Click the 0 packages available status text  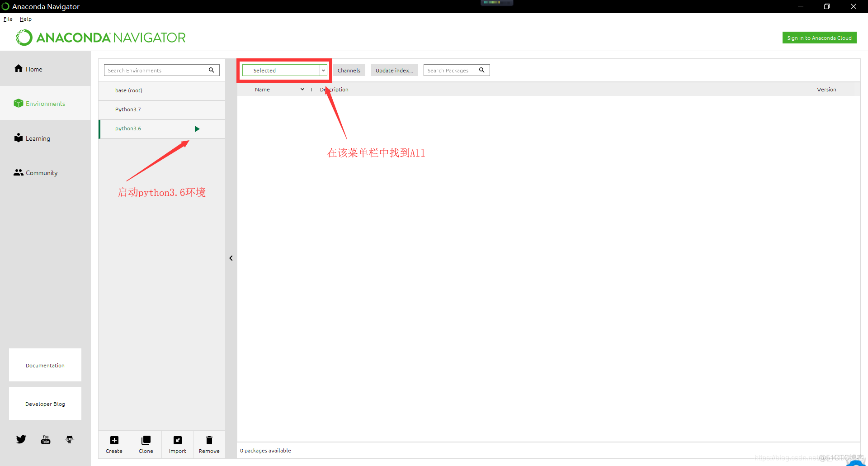pos(265,451)
